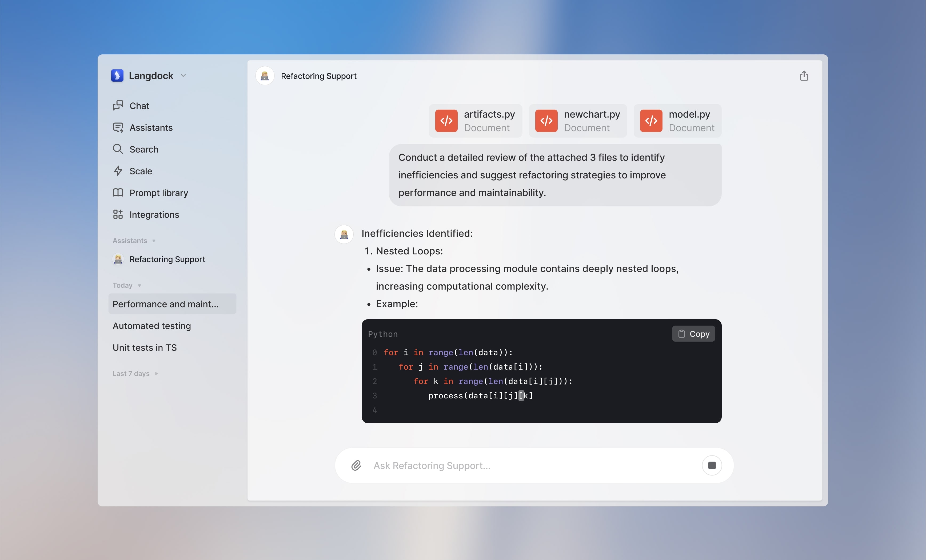926x560 pixels.
Task: Click the share/export icon top right
Action: pos(804,75)
